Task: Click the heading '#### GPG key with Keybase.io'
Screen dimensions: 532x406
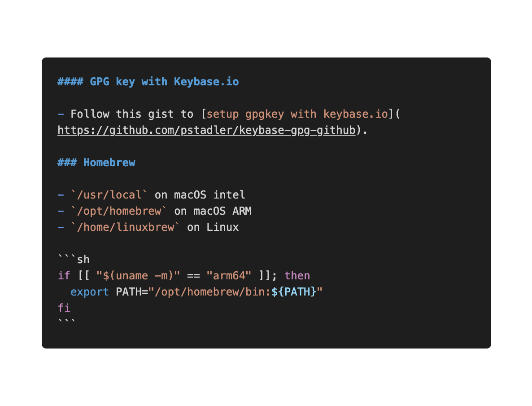Action: click(x=148, y=82)
